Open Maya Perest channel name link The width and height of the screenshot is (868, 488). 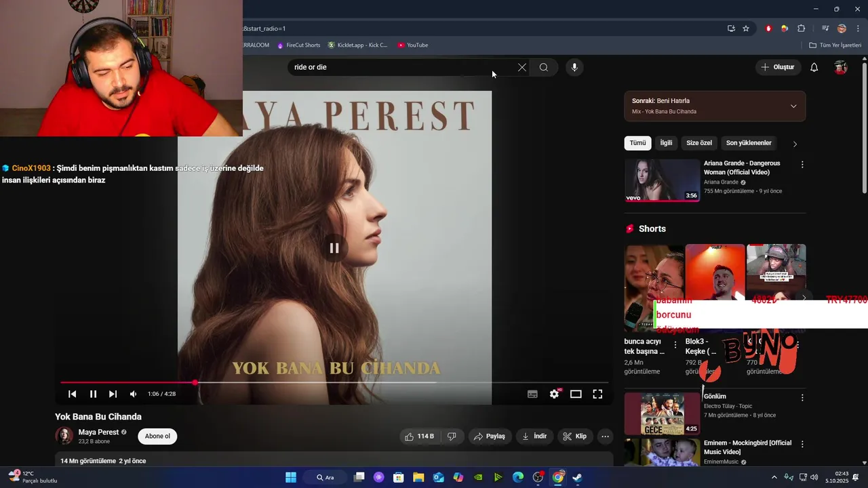98,432
